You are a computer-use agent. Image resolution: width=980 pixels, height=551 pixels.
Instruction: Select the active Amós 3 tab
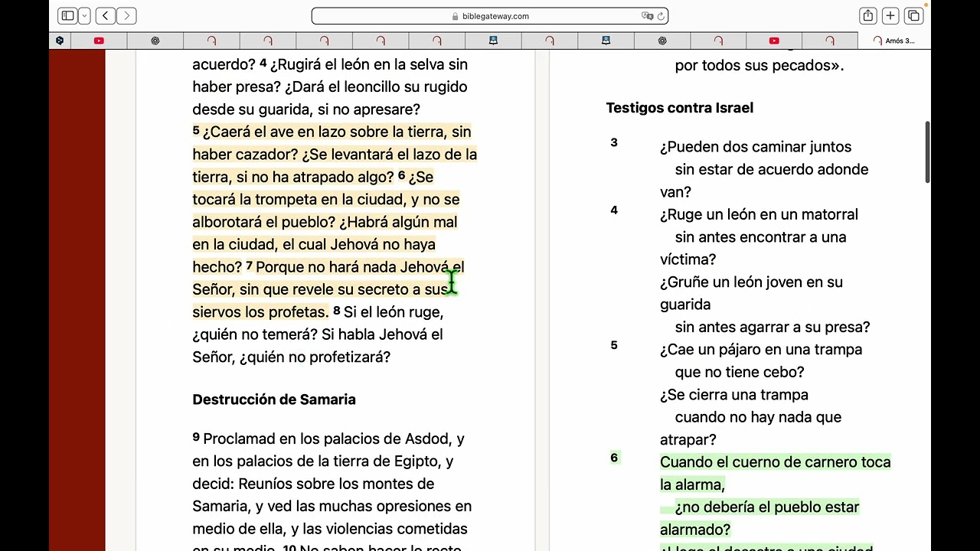[894, 41]
